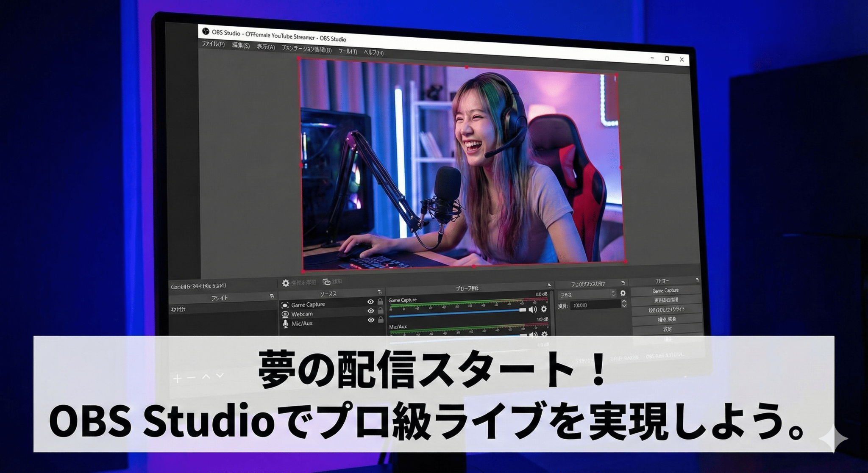Open the transition properties gear icon

click(623, 293)
